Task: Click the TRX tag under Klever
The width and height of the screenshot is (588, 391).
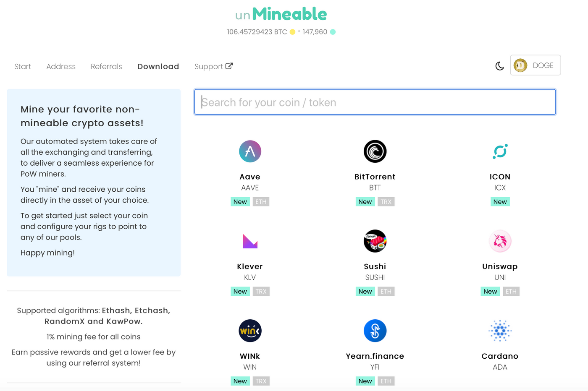Action: point(261,292)
